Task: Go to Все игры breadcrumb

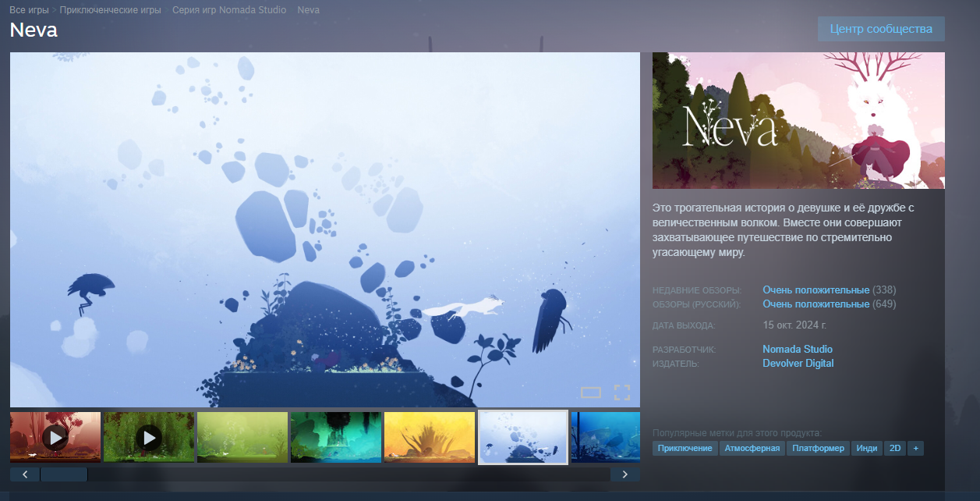Action: coord(29,10)
